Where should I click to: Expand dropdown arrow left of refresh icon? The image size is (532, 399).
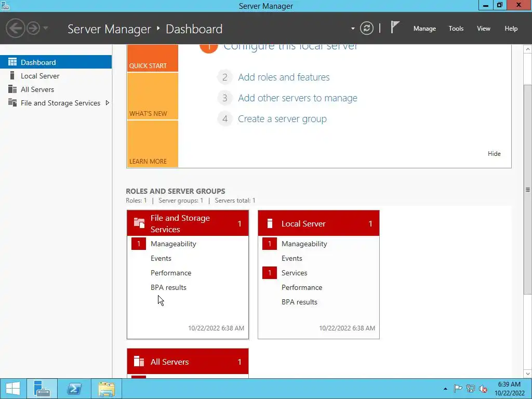pos(353,29)
